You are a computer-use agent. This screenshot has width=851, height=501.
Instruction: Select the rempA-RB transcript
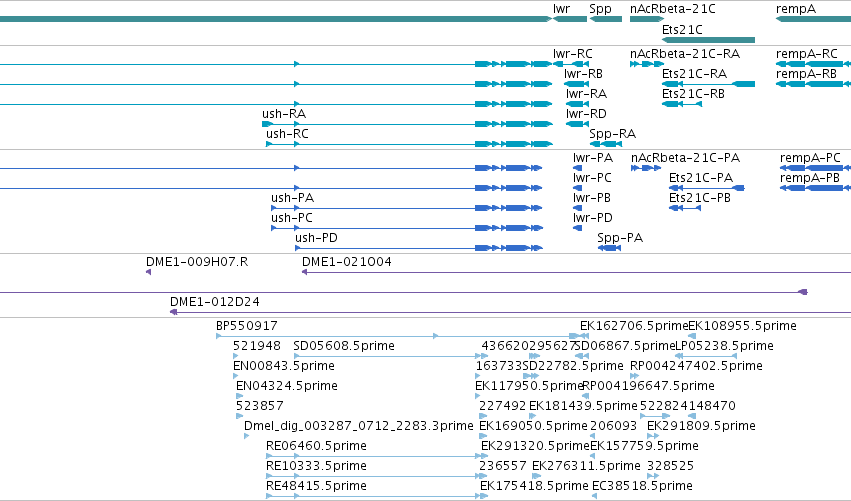pos(806,74)
